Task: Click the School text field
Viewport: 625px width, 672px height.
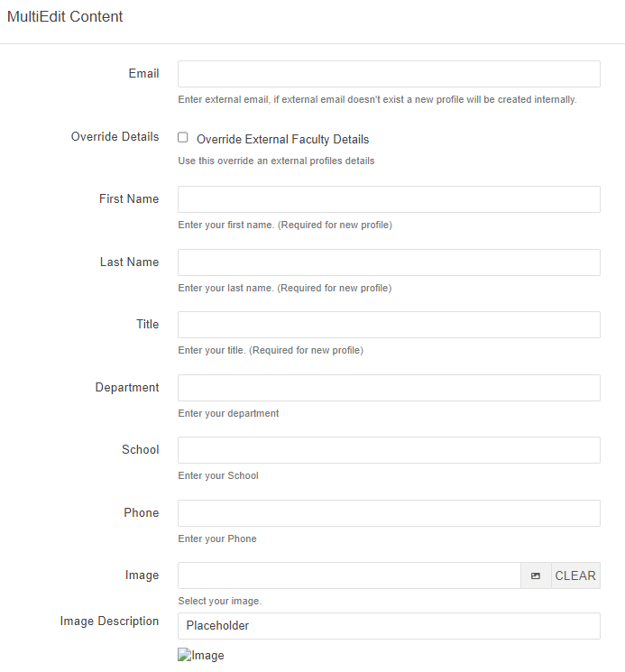Action: (x=389, y=450)
